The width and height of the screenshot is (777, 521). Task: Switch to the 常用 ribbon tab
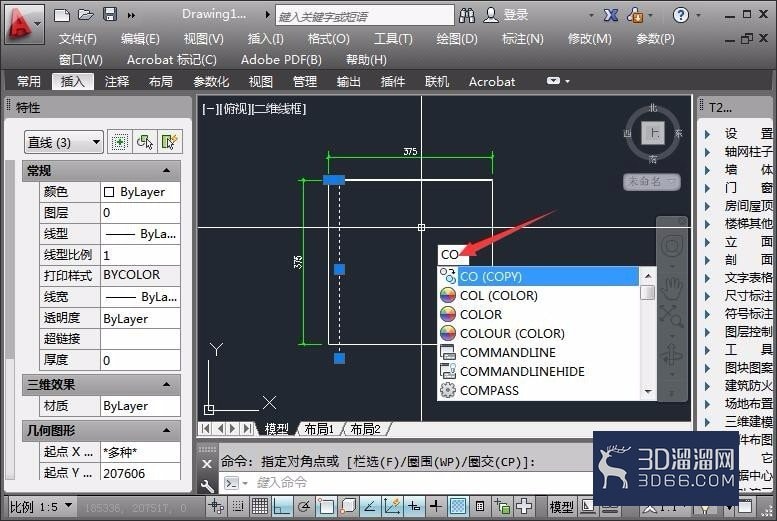pyautogui.click(x=29, y=81)
